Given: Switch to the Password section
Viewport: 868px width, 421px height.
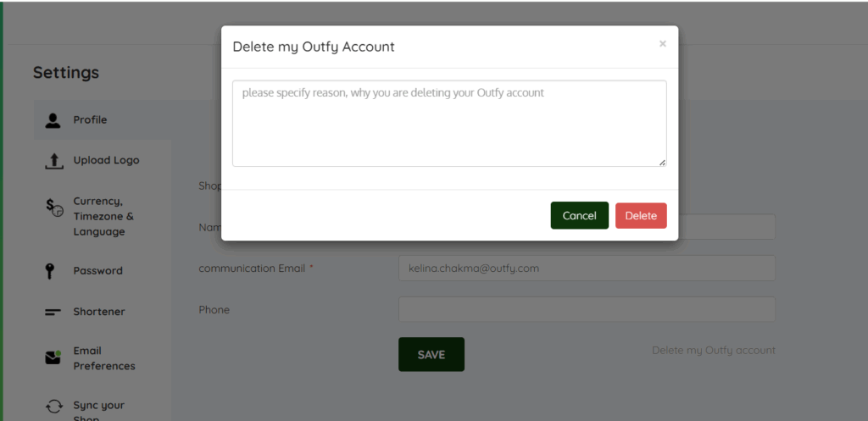Looking at the screenshot, I should point(97,271).
